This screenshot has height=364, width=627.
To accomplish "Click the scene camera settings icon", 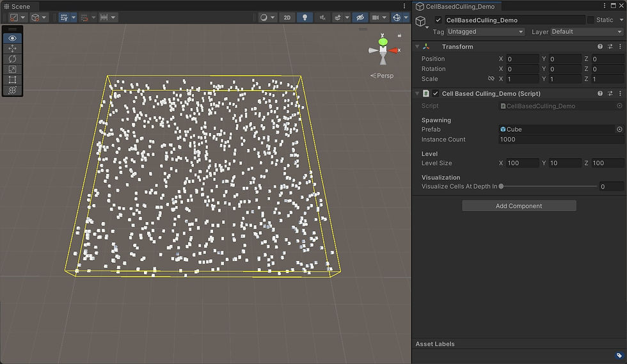I will (x=376, y=18).
